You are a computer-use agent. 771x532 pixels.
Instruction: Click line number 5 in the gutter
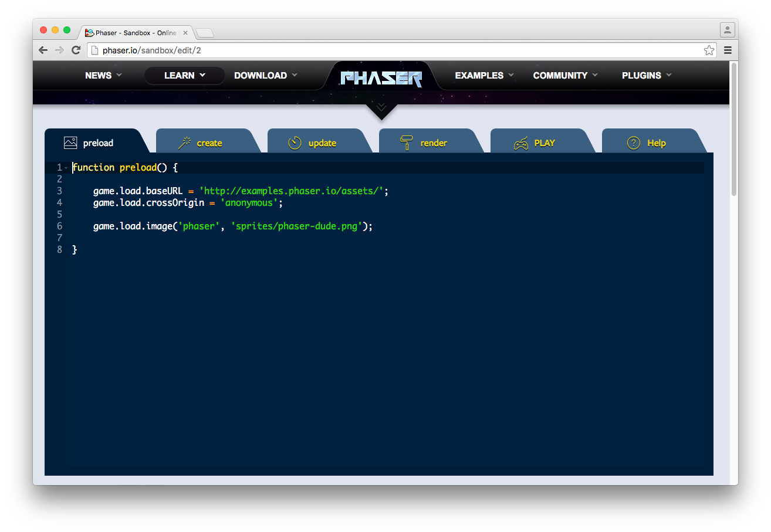point(60,215)
